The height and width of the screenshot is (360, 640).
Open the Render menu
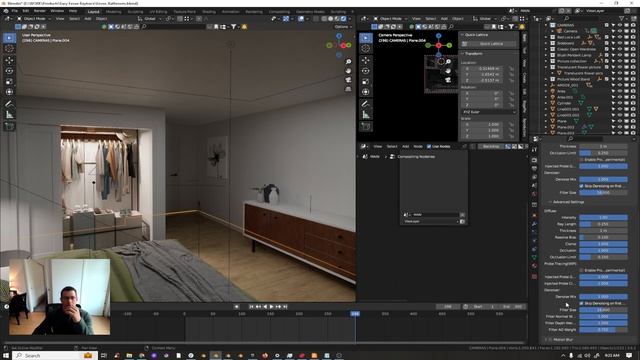click(x=40, y=11)
